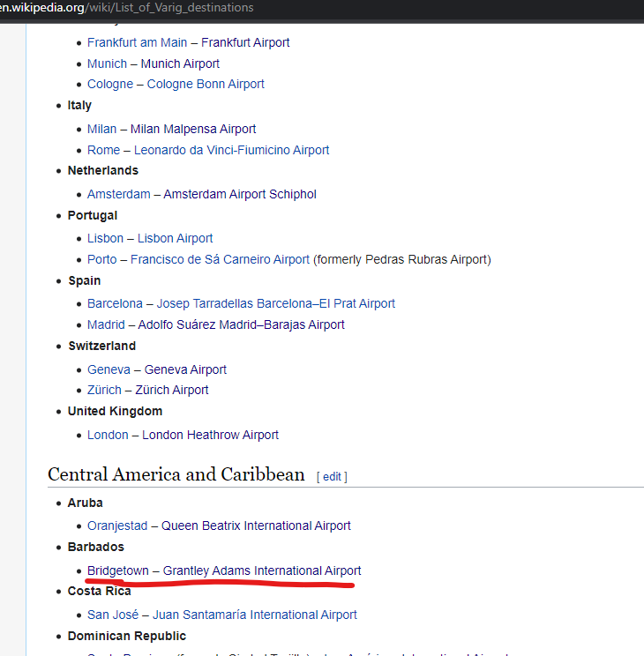Open the Amsterdam city link
The width and height of the screenshot is (644, 656).
point(118,195)
